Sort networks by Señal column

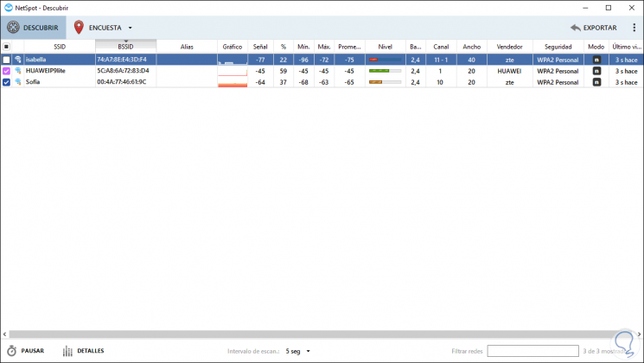(260, 47)
